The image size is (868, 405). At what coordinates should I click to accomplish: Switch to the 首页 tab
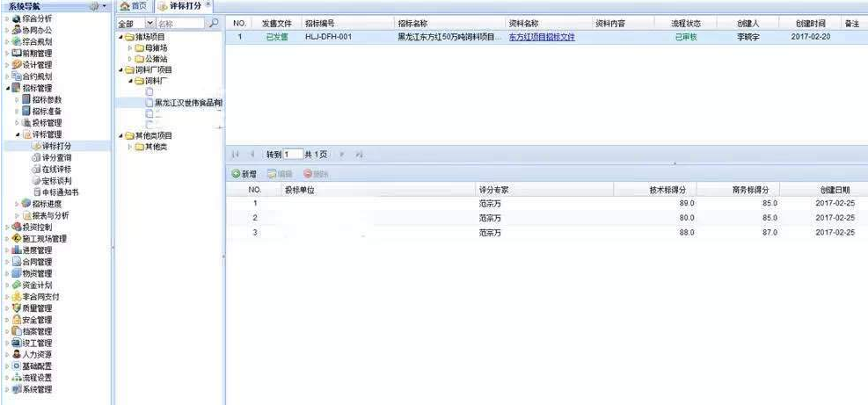click(x=133, y=6)
